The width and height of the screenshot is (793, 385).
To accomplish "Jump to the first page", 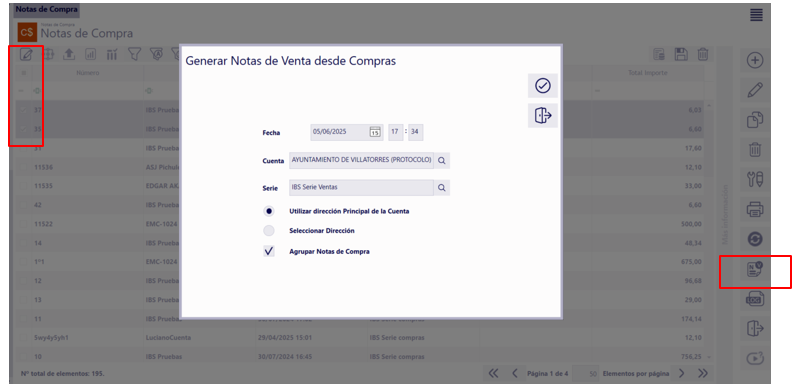I will point(494,373).
